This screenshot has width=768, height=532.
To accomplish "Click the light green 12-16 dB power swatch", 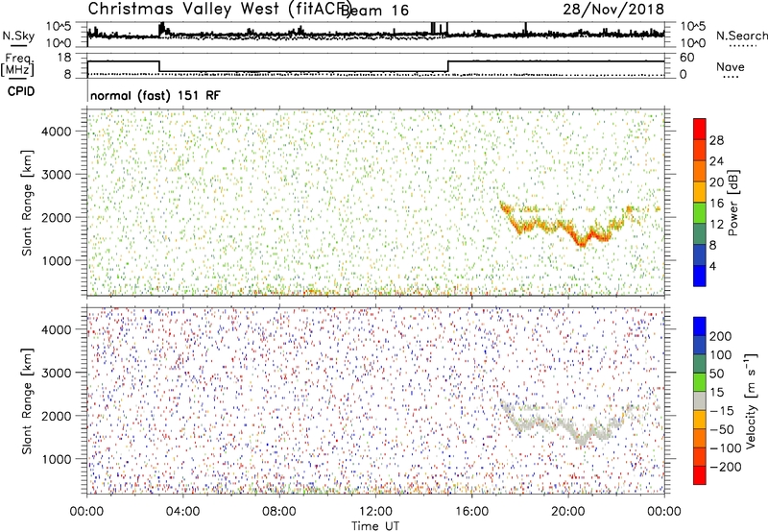I will tap(700, 213).
